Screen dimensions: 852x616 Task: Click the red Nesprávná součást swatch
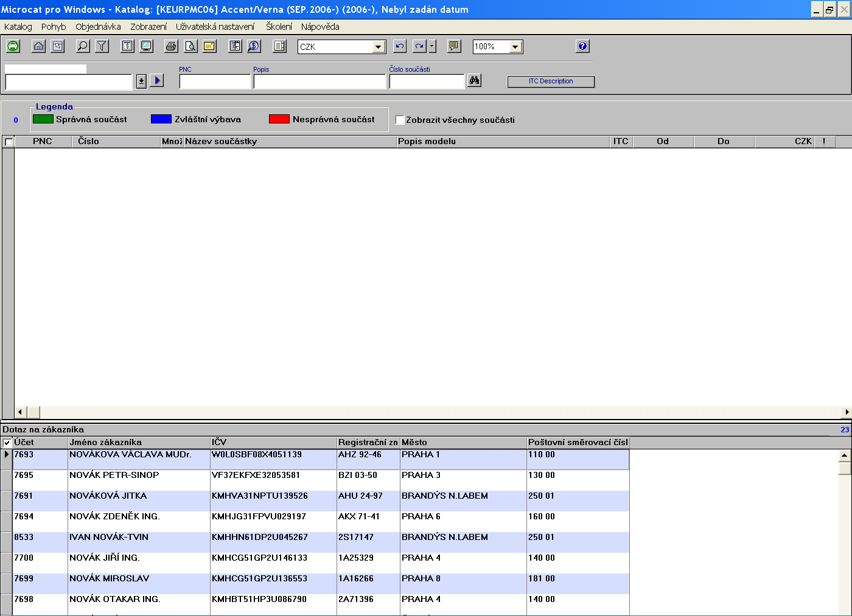tap(279, 119)
